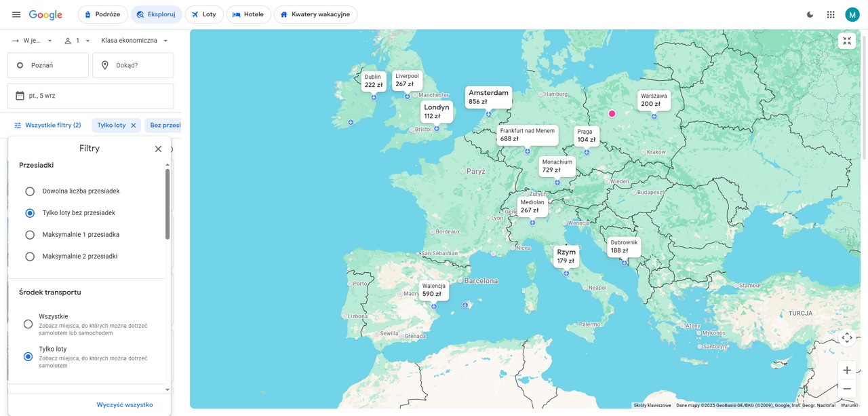The image size is (868, 416).
Task: Open the Hotele tab
Action: (248, 14)
